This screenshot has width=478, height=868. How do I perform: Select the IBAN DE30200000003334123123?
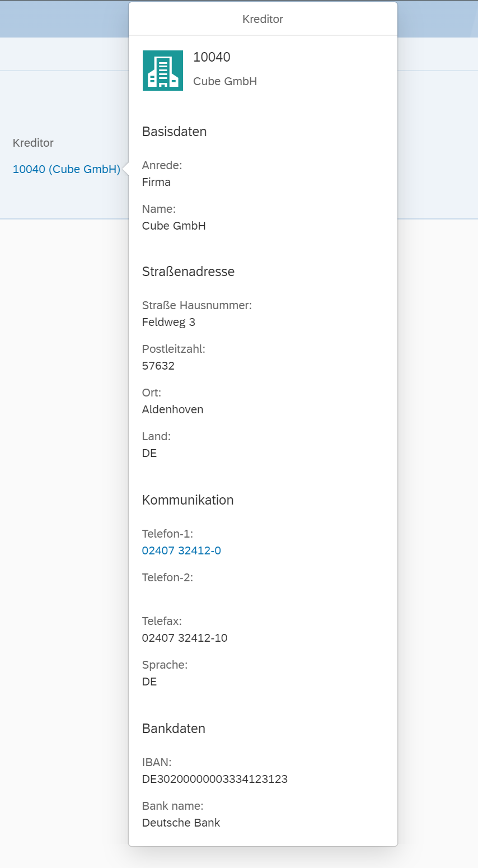pyautogui.click(x=214, y=779)
